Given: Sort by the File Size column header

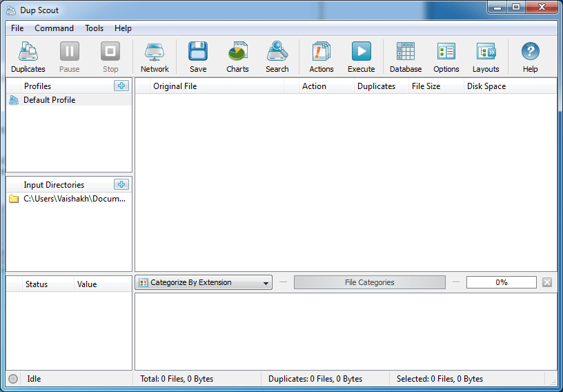Looking at the screenshot, I should tap(436, 86).
